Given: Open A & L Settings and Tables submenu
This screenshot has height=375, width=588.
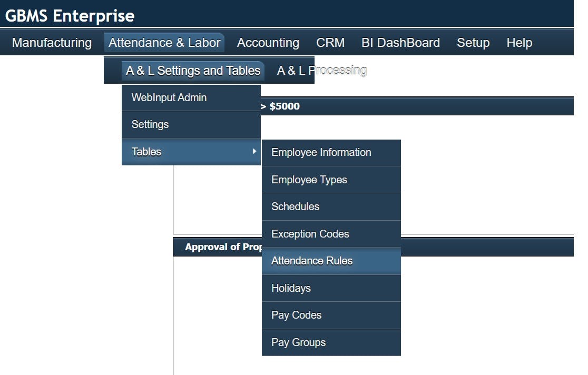Looking at the screenshot, I should 192,70.
